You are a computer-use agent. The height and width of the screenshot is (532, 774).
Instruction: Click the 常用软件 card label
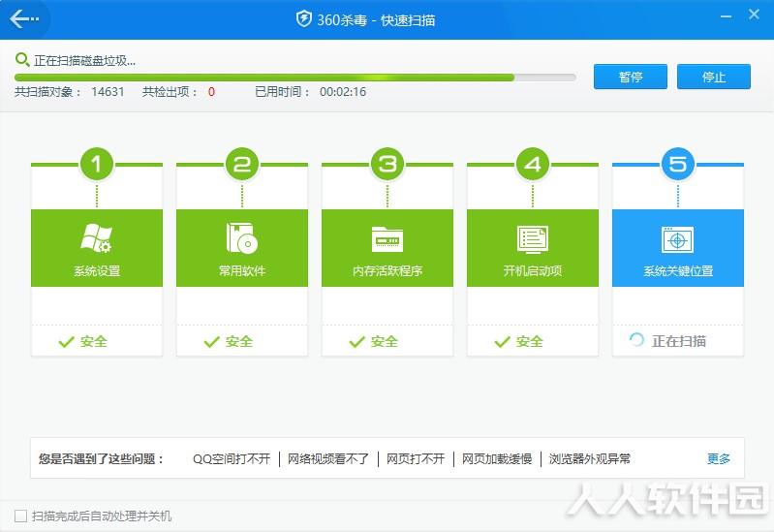[x=242, y=270]
